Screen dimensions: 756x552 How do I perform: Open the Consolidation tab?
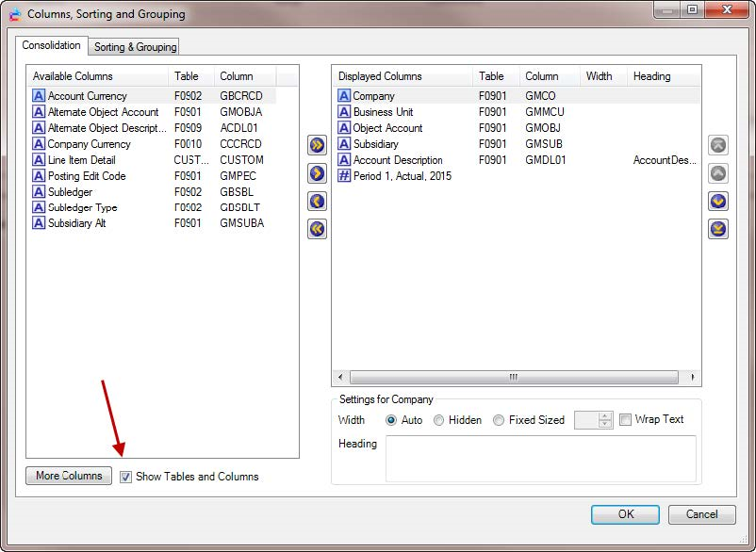[x=51, y=46]
